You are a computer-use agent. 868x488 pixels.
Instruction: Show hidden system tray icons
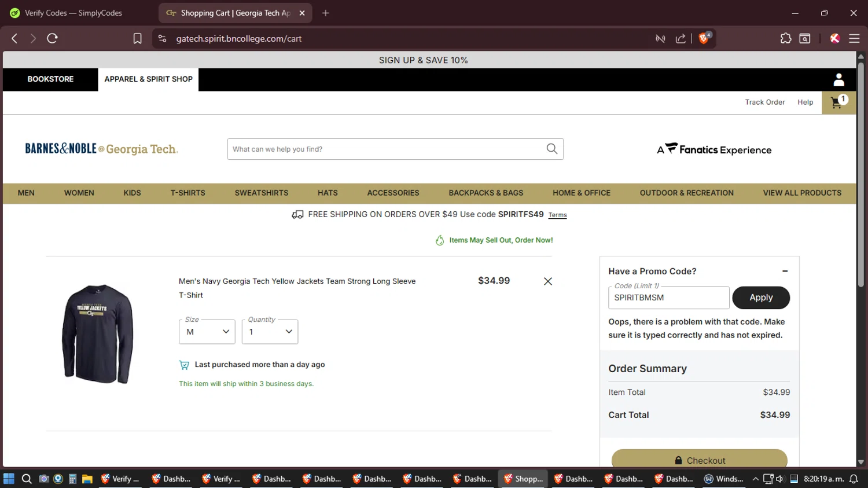coord(755,479)
